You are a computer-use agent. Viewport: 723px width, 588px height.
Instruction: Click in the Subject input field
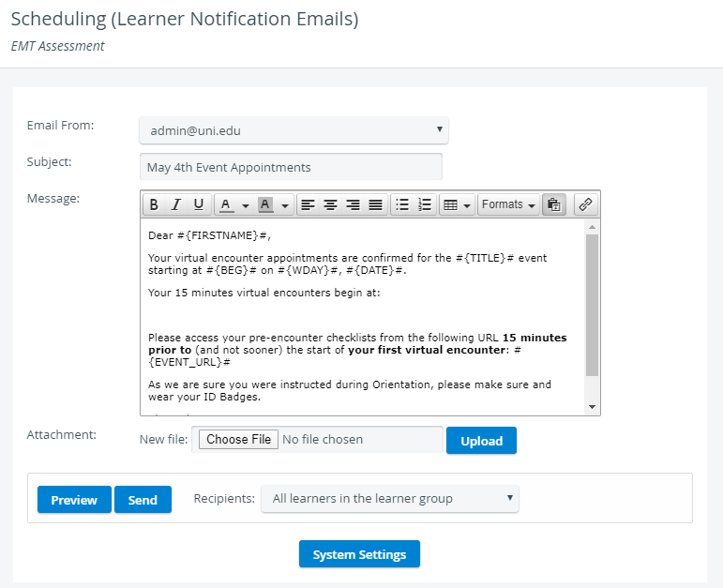coord(291,167)
